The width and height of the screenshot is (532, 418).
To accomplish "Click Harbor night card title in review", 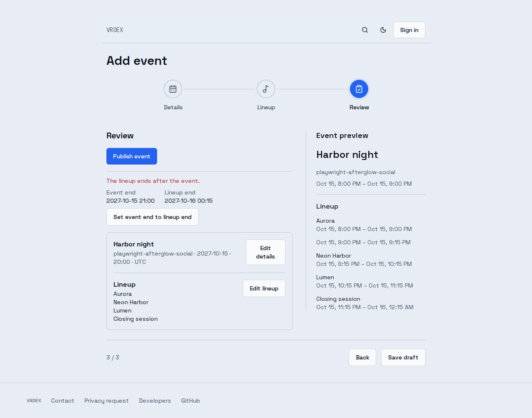I will 133,244.
